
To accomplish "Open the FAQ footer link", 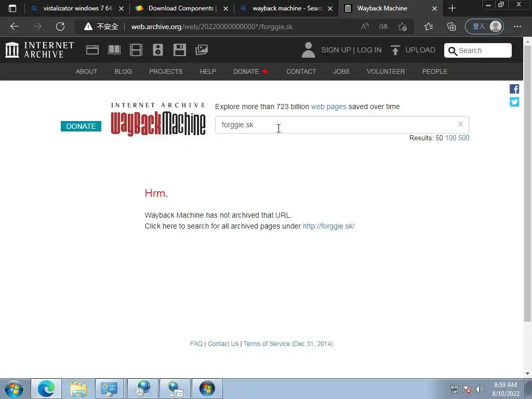I will point(196,344).
